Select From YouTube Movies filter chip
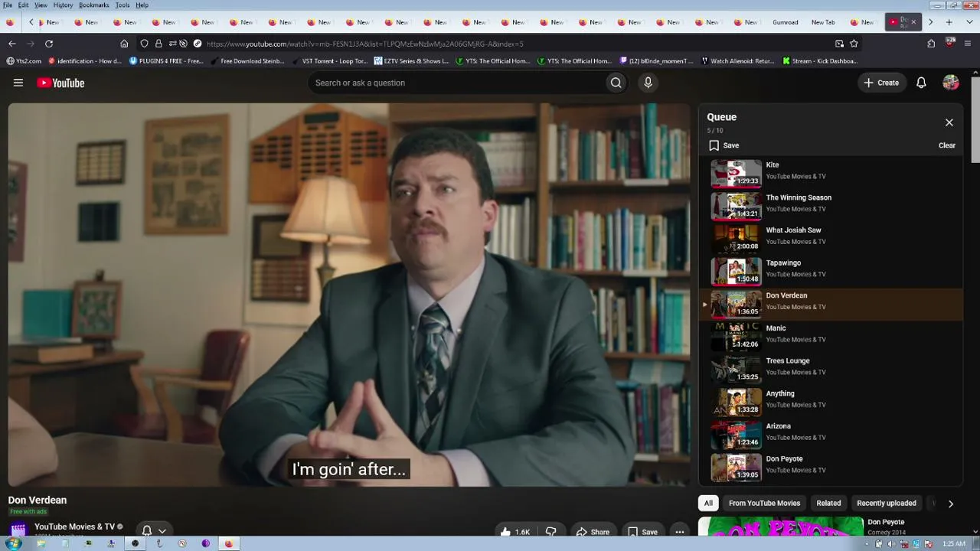The image size is (980, 551). (764, 503)
